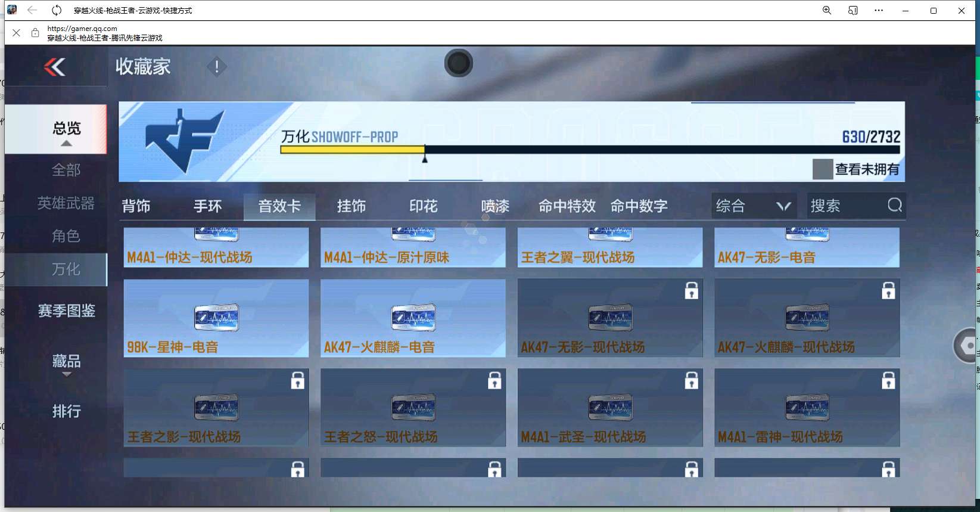Switch to the 背饰 tab
The width and height of the screenshot is (980, 512).
(136, 206)
